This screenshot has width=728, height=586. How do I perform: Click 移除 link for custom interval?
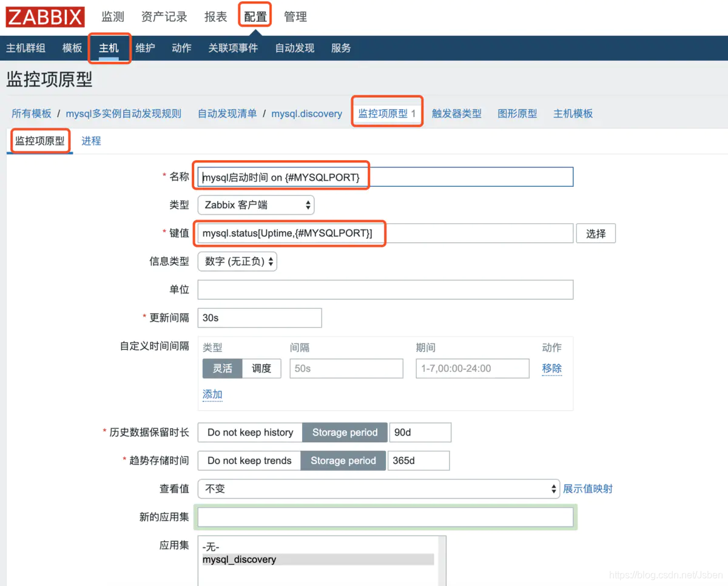pos(552,368)
